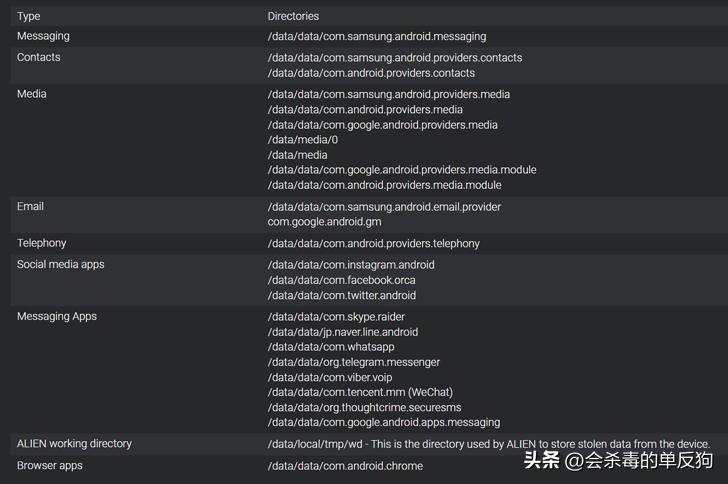This screenshot has height=484, width=728.
Task: Select the Contacts type cell
Action: [x=38, y=57]
